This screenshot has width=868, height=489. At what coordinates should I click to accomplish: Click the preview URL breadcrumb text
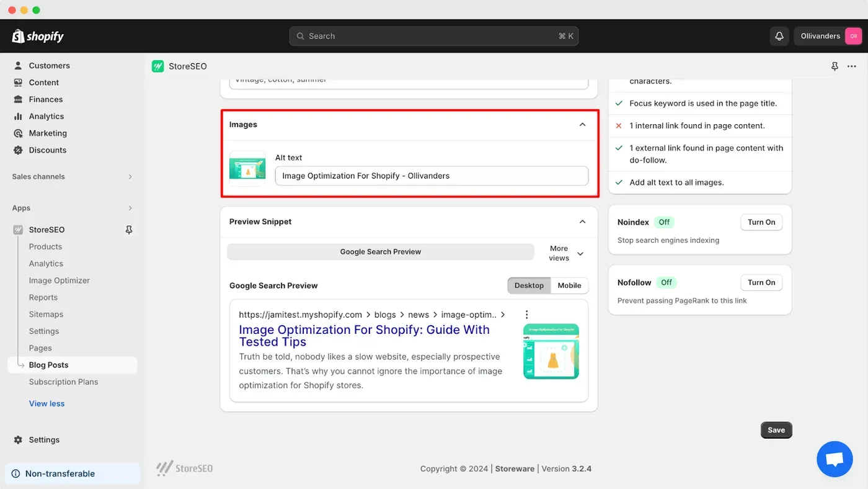[x=372, y=315]
